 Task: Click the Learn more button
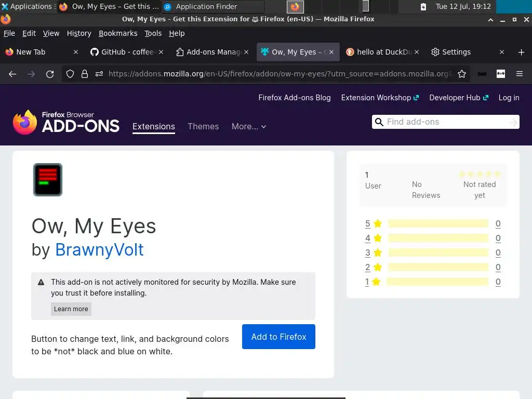71,309
